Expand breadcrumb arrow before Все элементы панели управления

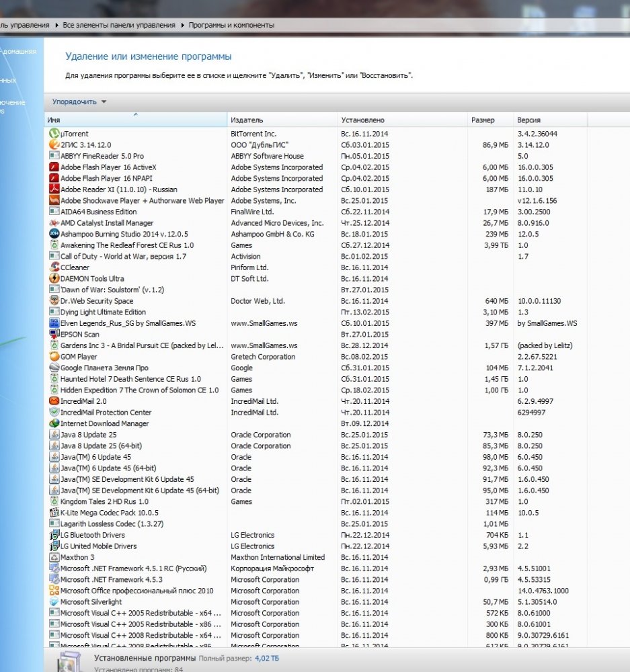pyautogui.click(x=56, y=26)
